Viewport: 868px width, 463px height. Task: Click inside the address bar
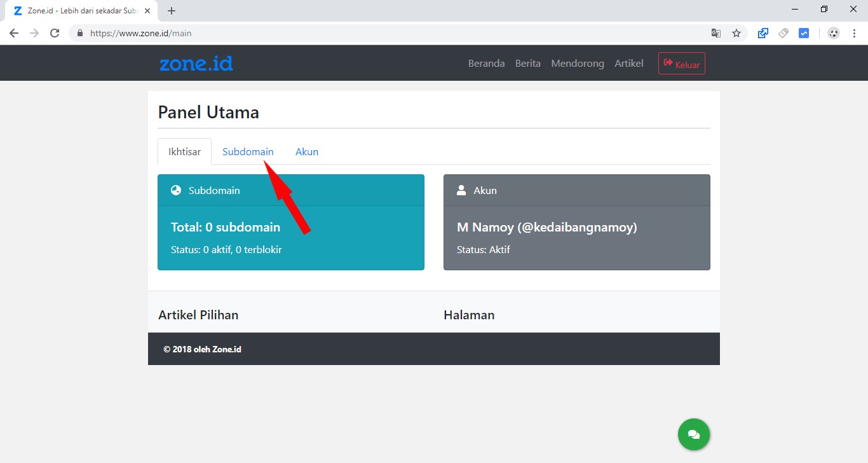[254, 32]
